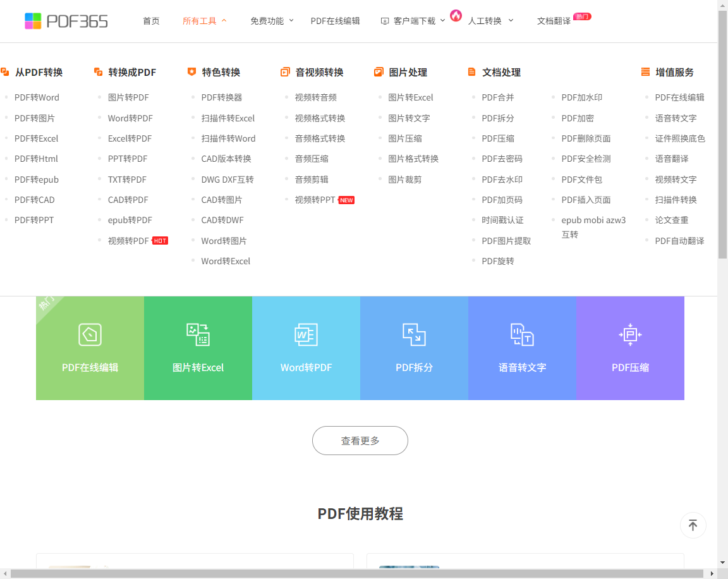The height and width of the screenshot is (579, 728).
Task: Open the PDF转CAD link
Action: tap(34, 200)
